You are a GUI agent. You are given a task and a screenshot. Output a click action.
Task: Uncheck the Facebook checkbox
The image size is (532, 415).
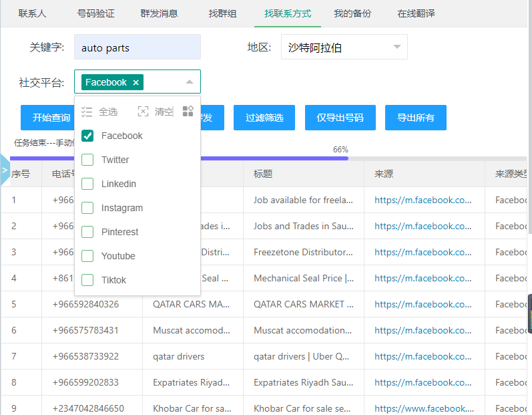pyautogui.click(x=87, y=136)
